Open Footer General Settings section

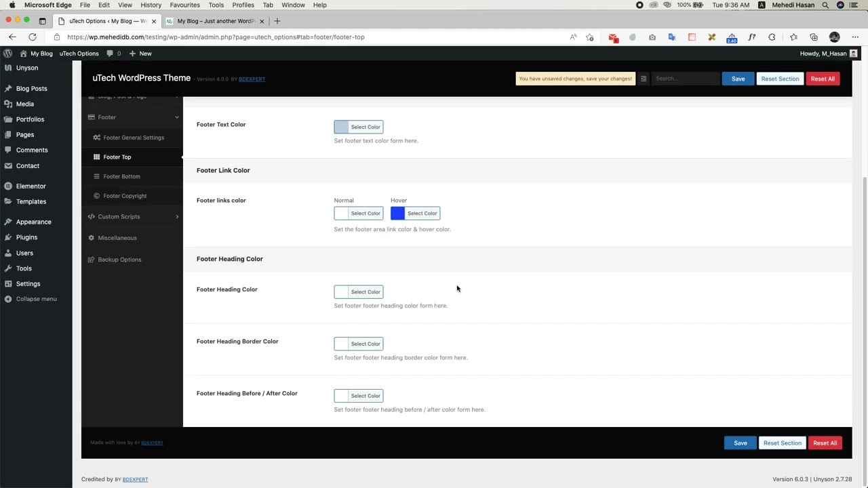134,138
